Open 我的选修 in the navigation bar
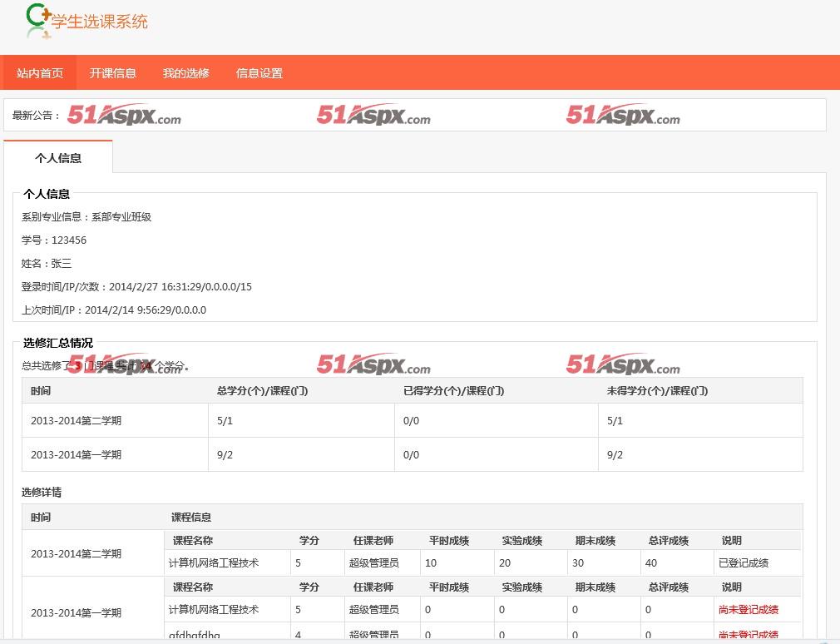The height and width of the screenshot is (644, 840). pyautogui.click(x=186, y=73)
